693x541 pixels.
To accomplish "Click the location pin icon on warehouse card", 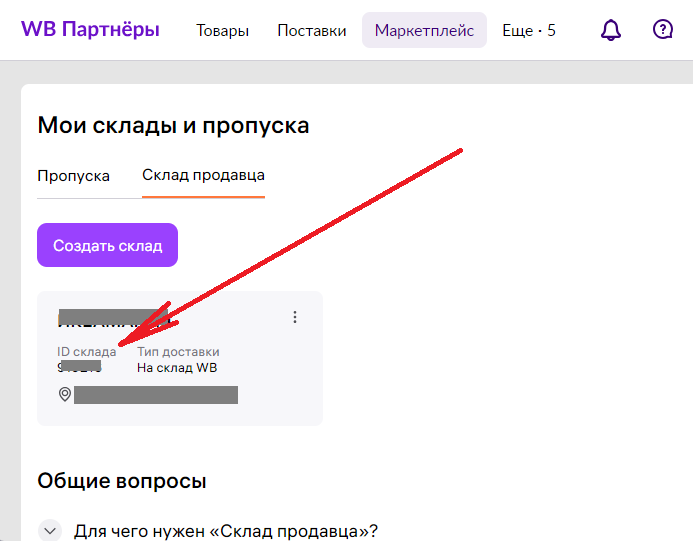I will click(x=65, y=394).
